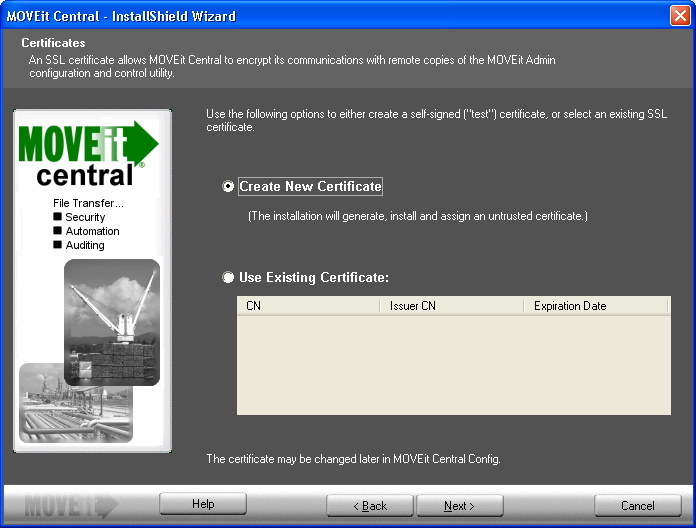The width and height of the screenshot is (696, 528).
Task: Click the untrusted certificate note text
Action: tap(418, 216)
